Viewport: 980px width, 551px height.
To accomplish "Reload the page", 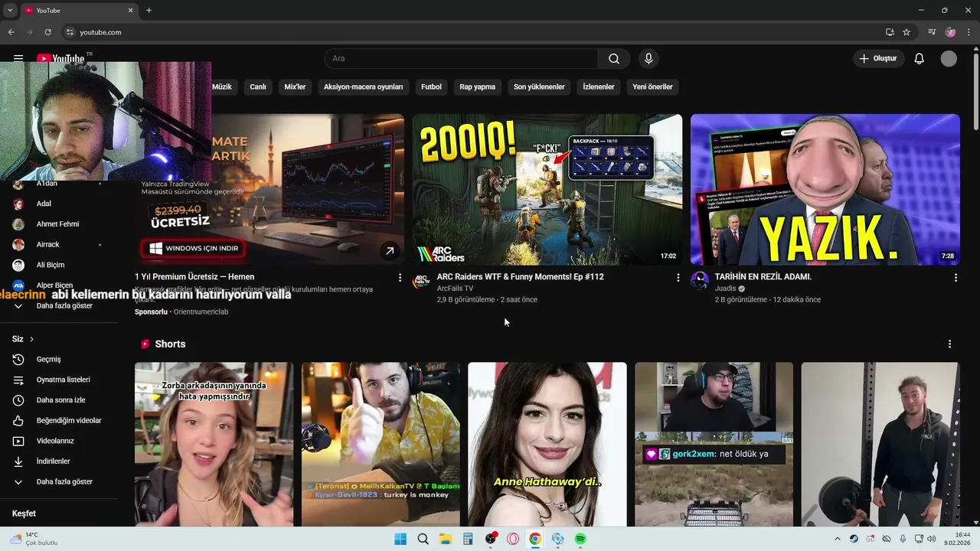I will coord(47,32).
